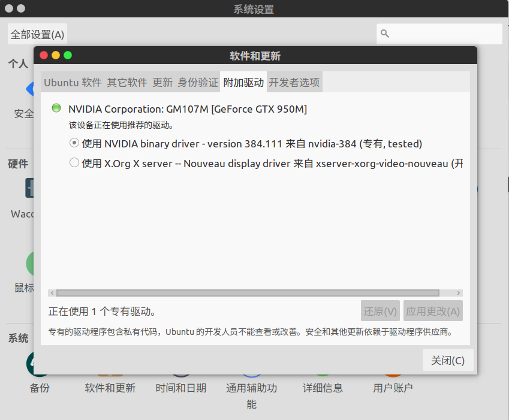
Task: Open 时间和日期 in System Settings
Action: click(x=181, y=388)
